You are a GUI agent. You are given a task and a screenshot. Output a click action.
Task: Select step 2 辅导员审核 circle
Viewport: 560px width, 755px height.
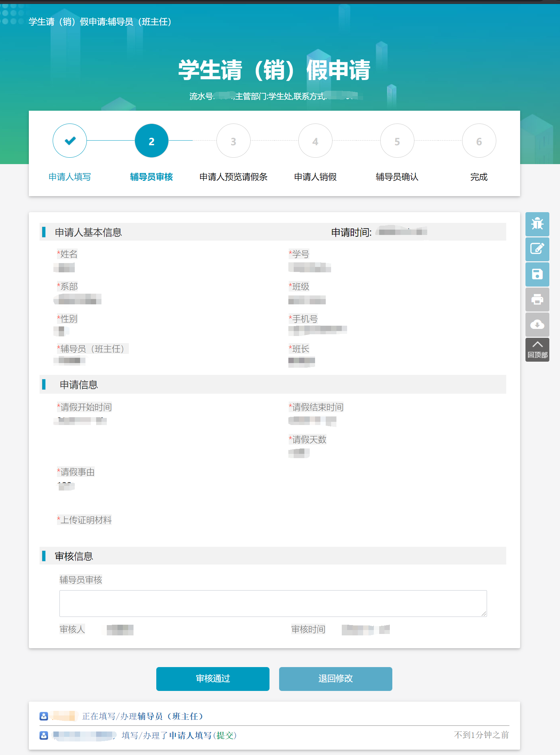click(x=152, y=141)
